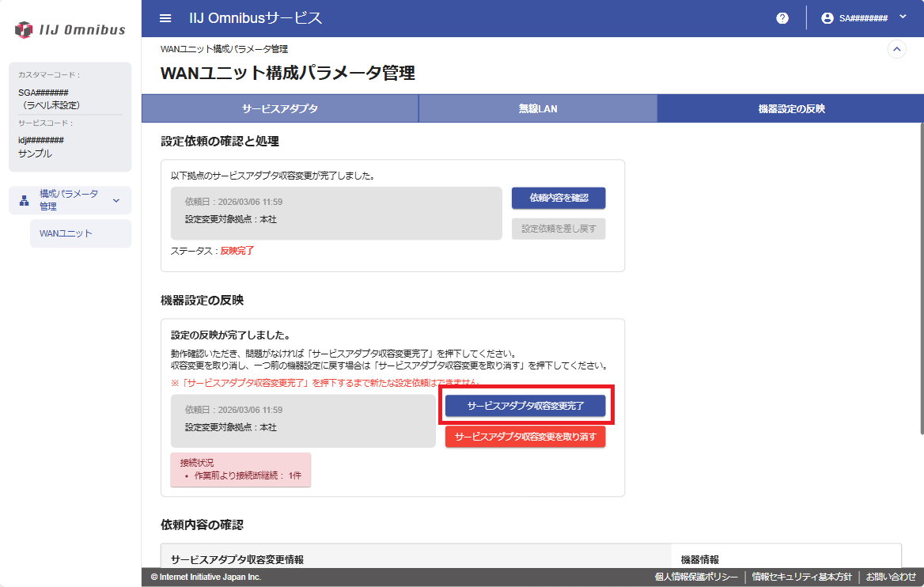Collapse header with the circular up-chevron
The image size is (924, 587).
click(x=897, y=49)
